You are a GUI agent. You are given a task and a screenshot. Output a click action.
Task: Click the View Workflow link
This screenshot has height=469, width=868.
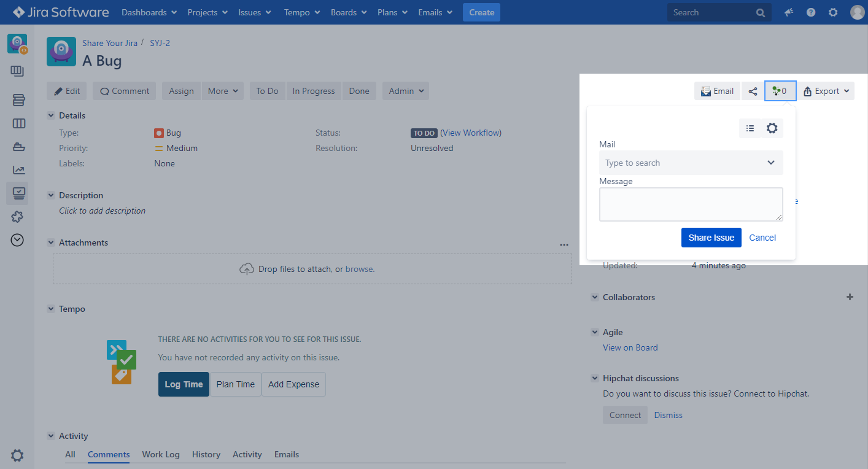coord(471,133)
